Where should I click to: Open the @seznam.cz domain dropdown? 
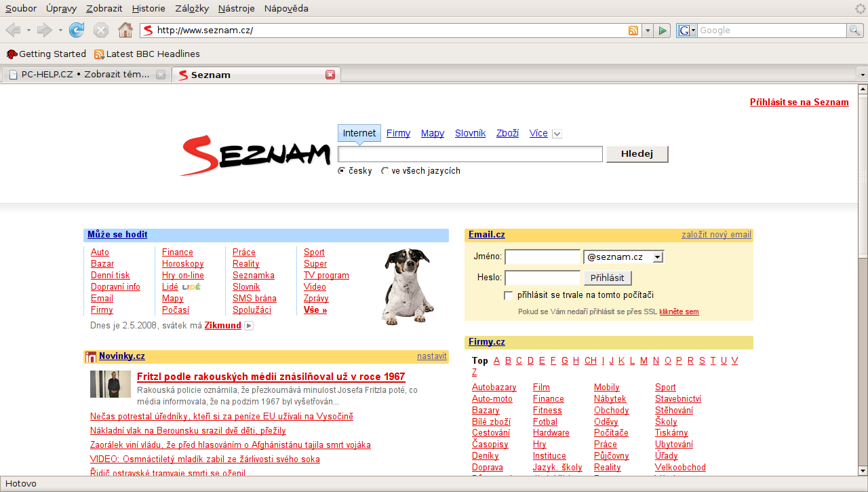(x=656, y=257)
